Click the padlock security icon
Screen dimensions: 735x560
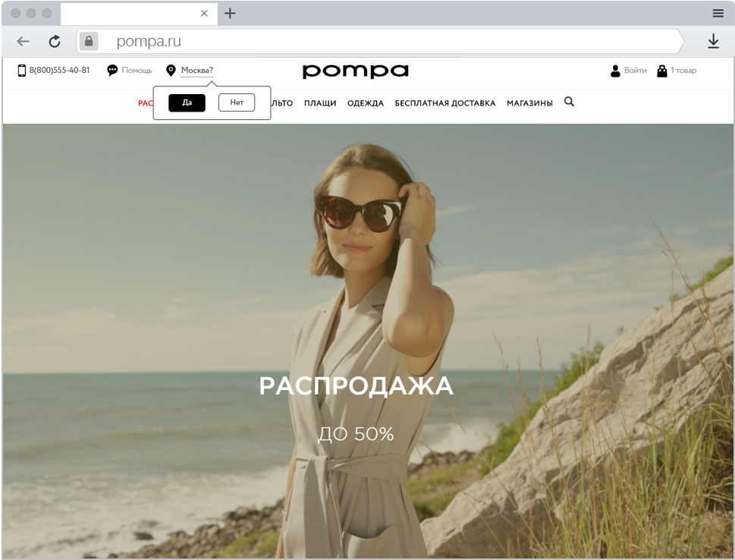pyautogui.click(x=89, y=41)
